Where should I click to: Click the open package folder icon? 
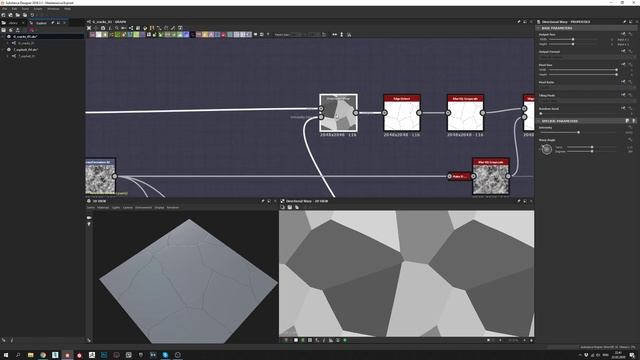(x=18, y=15)
